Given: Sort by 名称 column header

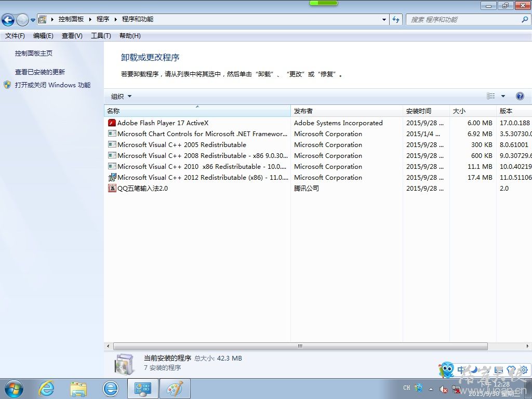Looking at the screenshot, I should 197,111.
